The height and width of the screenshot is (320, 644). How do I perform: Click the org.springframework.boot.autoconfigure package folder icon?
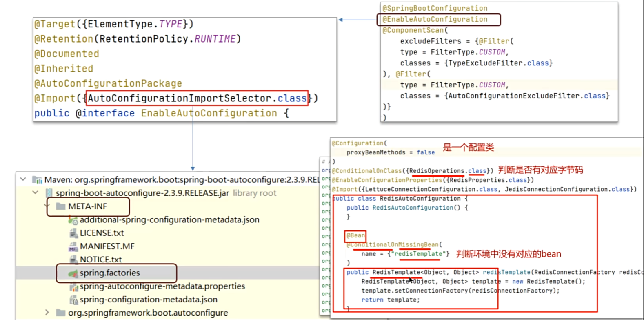pyautogui.click(x=61, y=313)
